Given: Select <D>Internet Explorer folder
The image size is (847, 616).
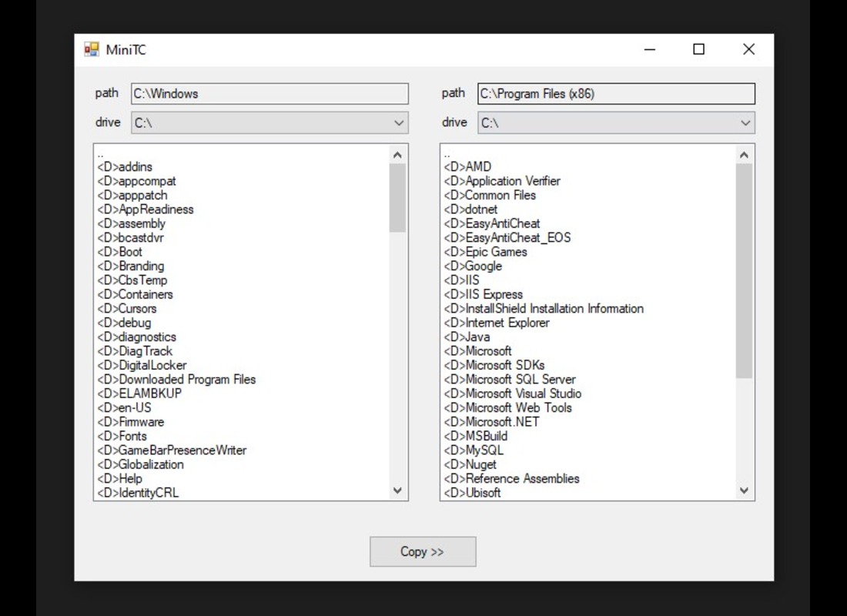Looking at the screenshot, I should click(x=497, y=323).
